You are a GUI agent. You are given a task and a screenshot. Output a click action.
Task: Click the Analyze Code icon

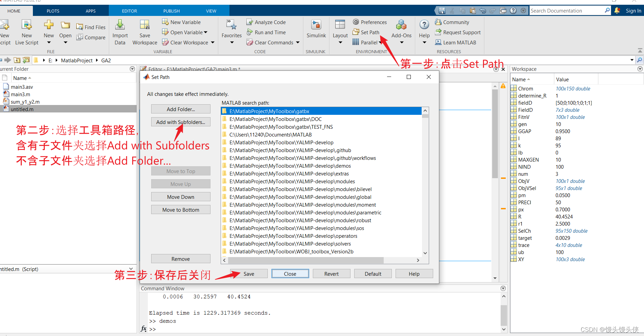coord(250,22)
